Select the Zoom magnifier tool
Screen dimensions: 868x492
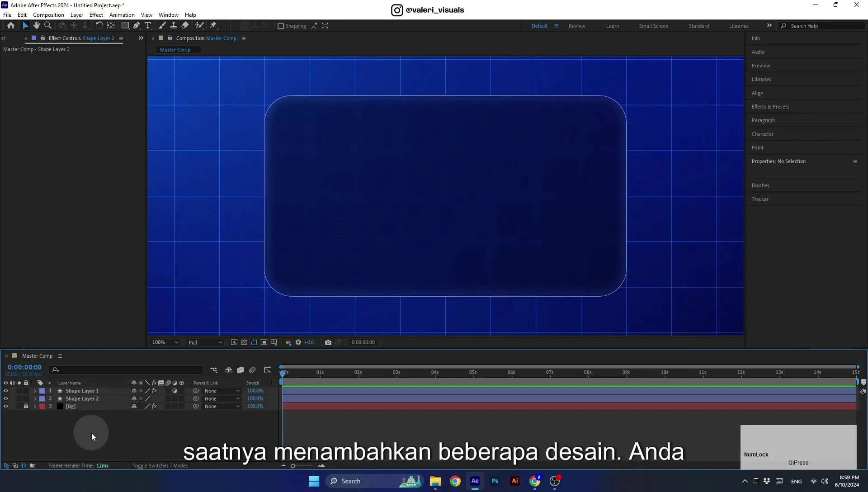pyautogui.click(x=48, y=26)
